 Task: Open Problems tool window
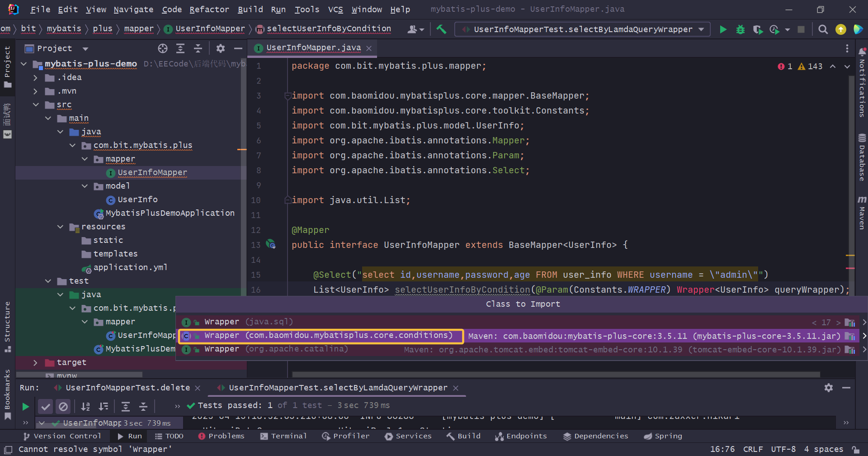coord(221,436)
